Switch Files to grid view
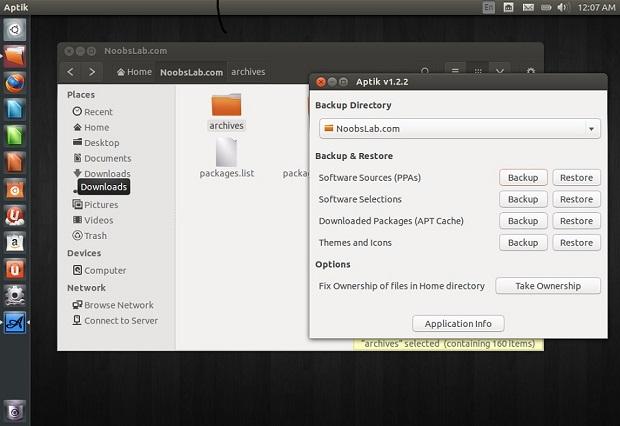This screenshot has width=620, height=426. 478,72
